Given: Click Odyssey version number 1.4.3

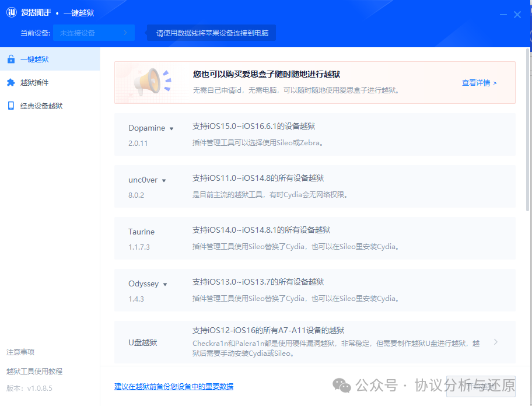Looking at the screenshot, I should (136, 299).
